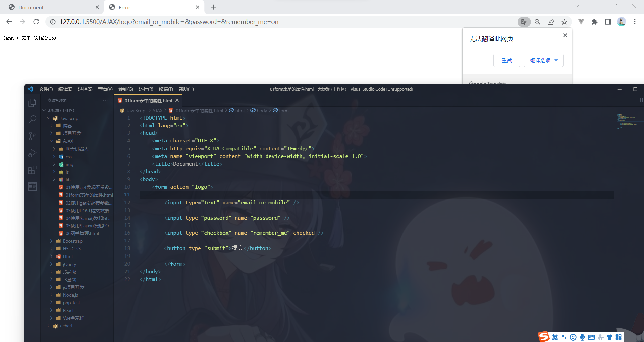Expand the Bootstrap folder
Screen dimensions: 644x342
(x=51, y=241)
